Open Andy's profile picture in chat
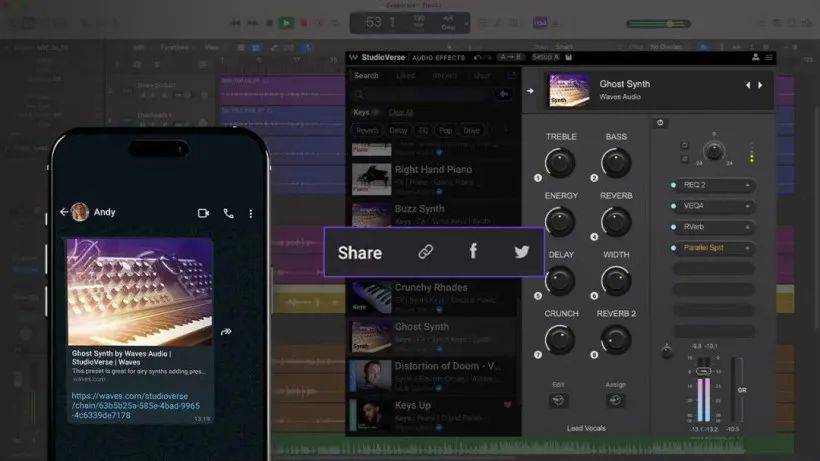This screenshot has width=820, height=461. pos(79,212)
